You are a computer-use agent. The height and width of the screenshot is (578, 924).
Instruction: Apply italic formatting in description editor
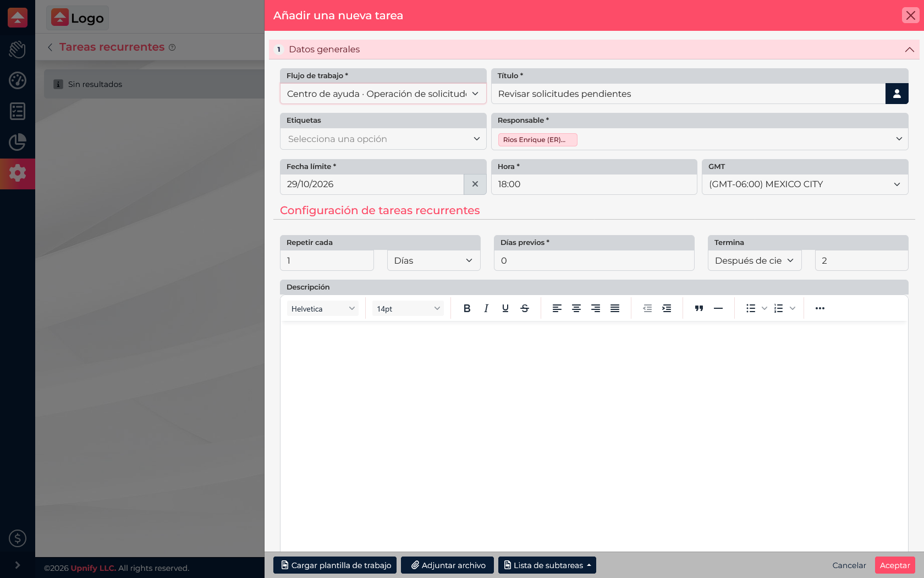(486, 308)
